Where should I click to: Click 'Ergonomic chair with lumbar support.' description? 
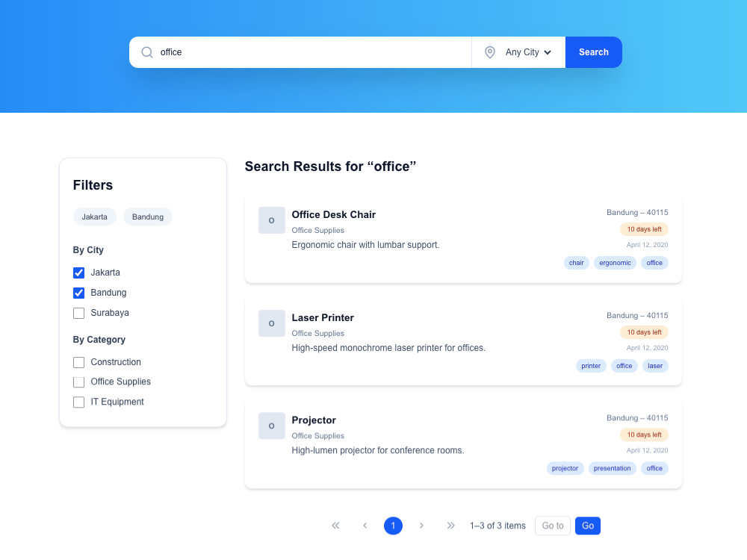point(365,245)
